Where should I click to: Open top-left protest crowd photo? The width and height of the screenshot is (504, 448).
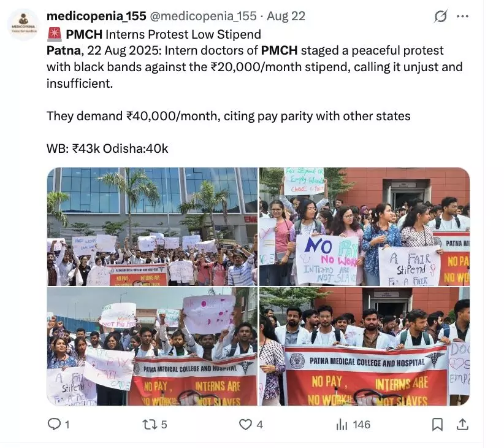(152, 226)
